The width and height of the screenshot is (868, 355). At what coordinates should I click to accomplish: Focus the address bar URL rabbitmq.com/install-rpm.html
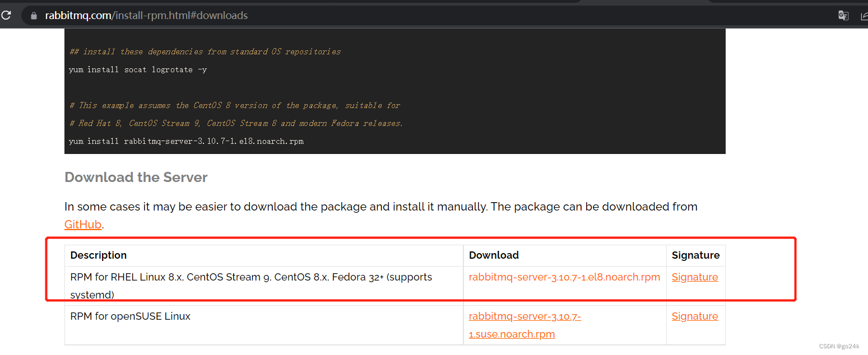point(146,16)
